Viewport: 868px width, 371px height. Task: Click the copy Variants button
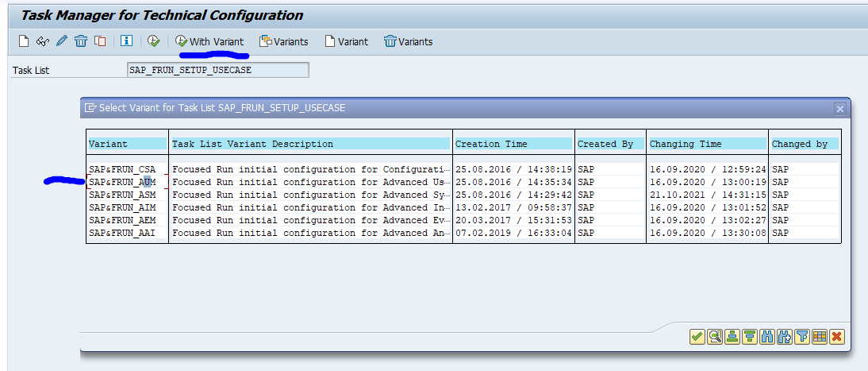[x=285, y=41]
